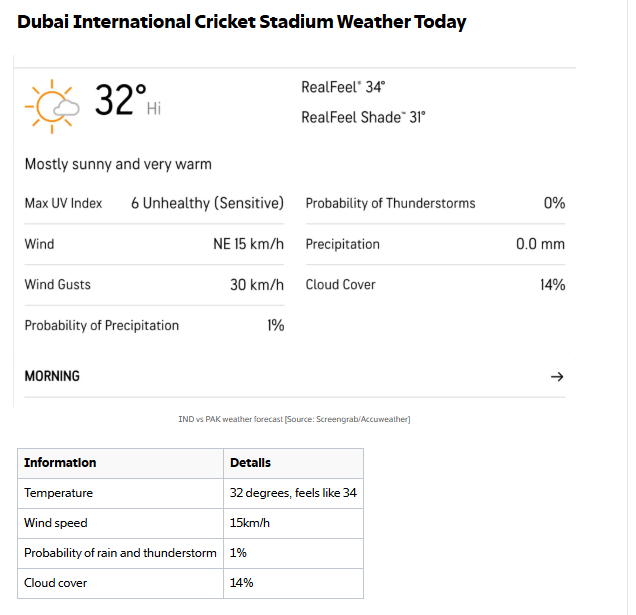Click the Cloud Cover 14% value
This screenshot has height=615, width=636.
[x=552, y=284]
